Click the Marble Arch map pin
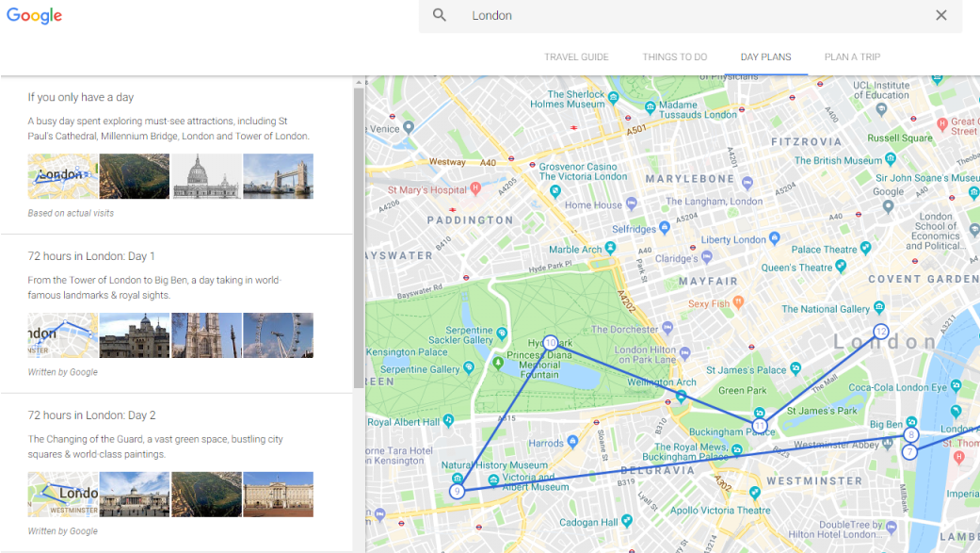The image size is (980, 553). pos(610,249)
